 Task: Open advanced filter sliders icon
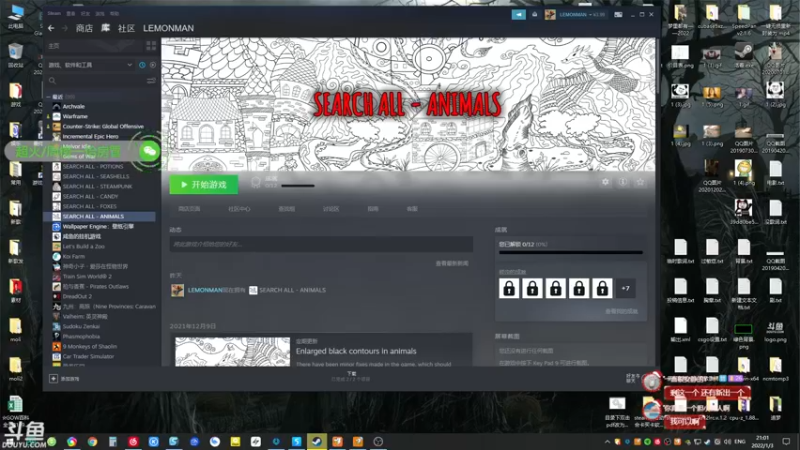(x=151, y=81)
